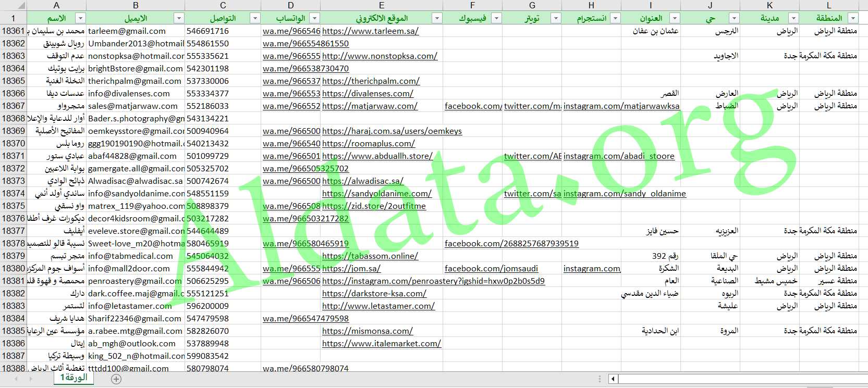Open the haraj.com.sa/users/oemkeys link

click(x=392, y=131)
